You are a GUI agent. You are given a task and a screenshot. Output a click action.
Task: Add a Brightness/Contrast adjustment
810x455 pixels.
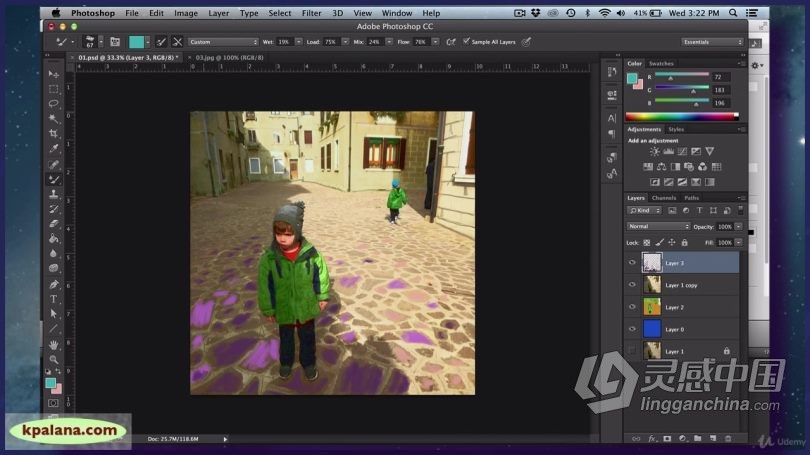[x=655, y=151]
